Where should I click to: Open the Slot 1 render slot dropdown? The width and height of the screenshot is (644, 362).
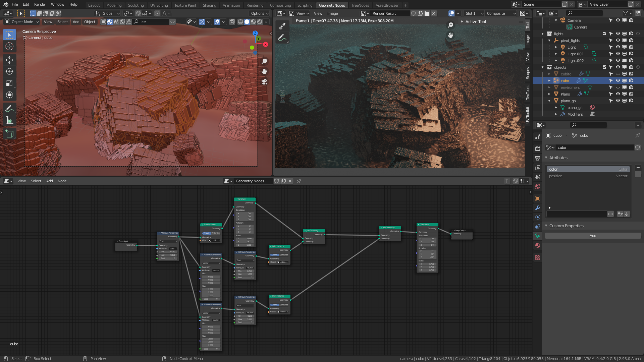click(474, 13)
